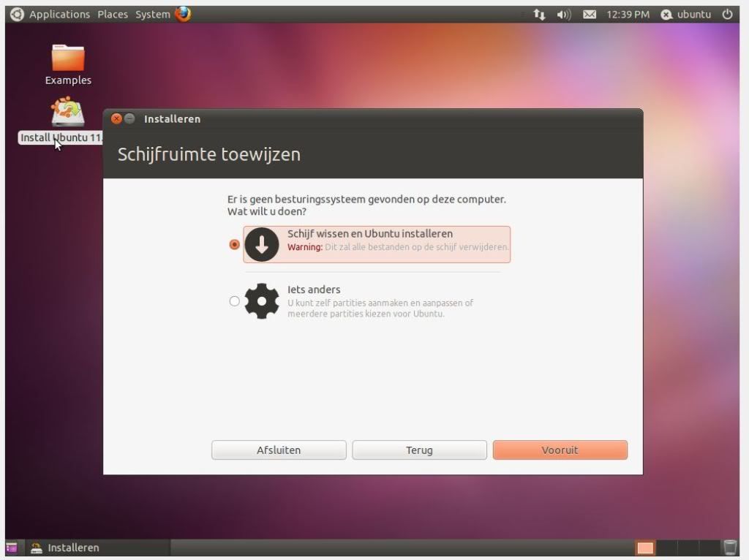
Task: Click the Warning text about deleting files
Action: pos(398,247)
